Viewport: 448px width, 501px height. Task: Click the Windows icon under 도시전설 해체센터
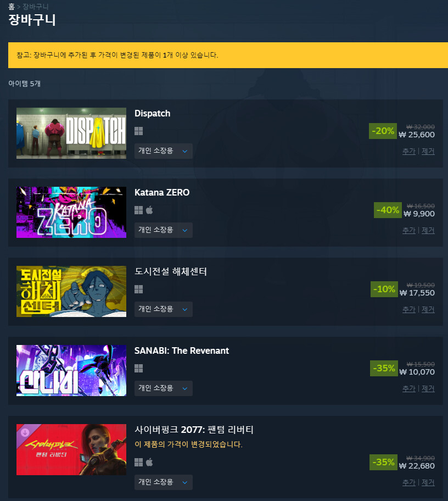point(138,289)
